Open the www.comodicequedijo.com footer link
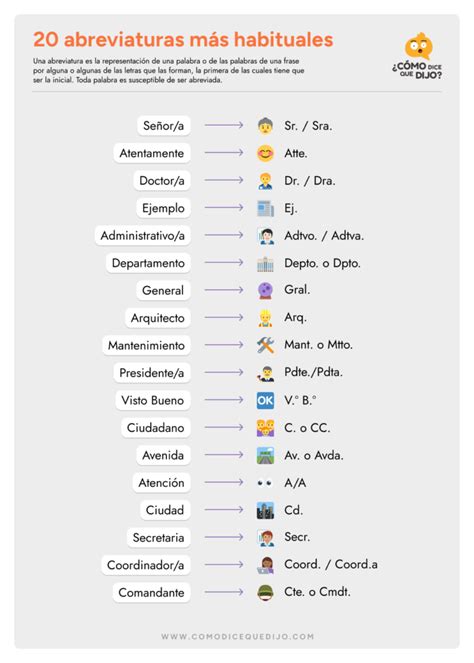The width and height of the screenshot is (474, 663). point(237,636)
